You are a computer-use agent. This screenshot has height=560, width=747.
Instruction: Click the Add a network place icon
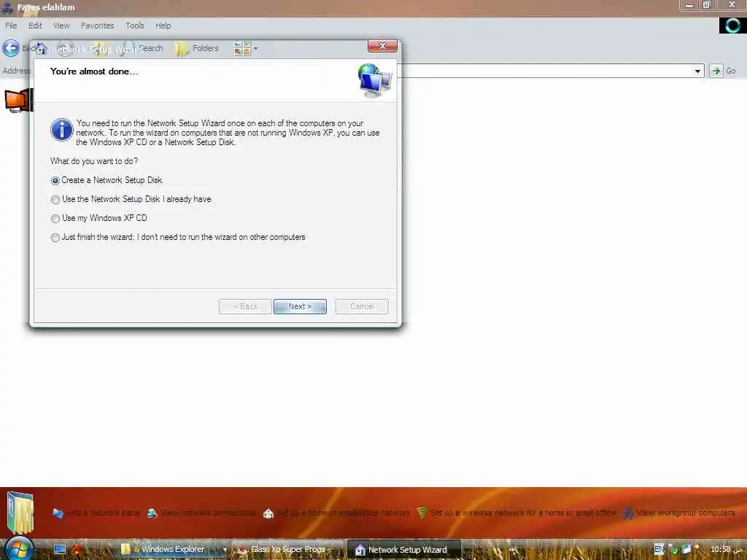[x=58, y=513]
